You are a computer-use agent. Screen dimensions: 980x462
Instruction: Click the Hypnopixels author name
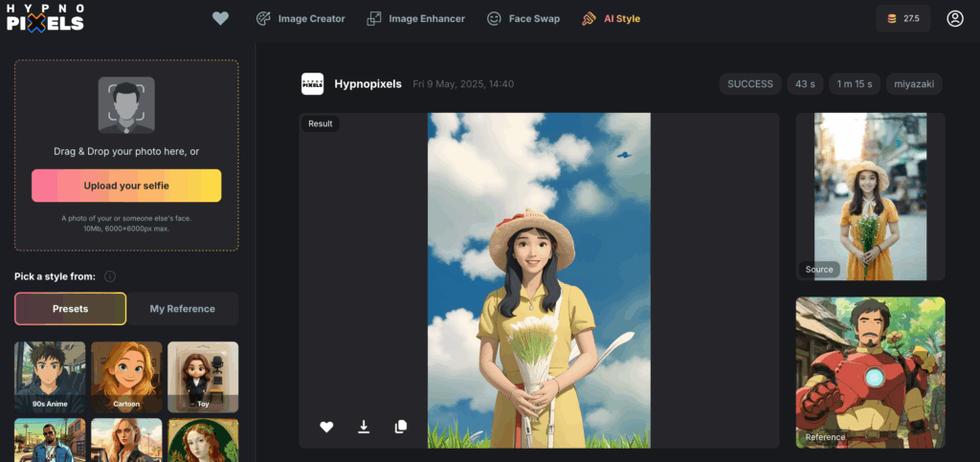point(368,83)
